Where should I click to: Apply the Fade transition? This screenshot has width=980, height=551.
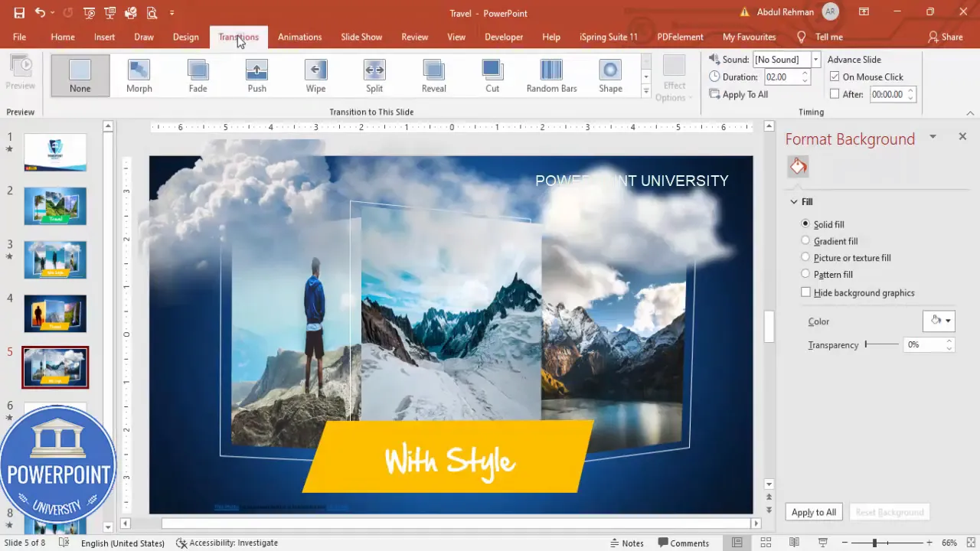point(198,75)
